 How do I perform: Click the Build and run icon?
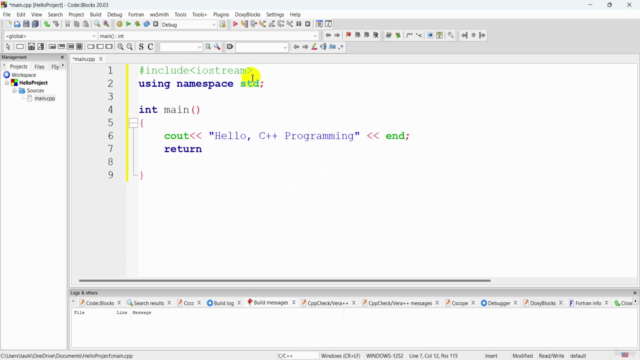(x=138, y=24)
